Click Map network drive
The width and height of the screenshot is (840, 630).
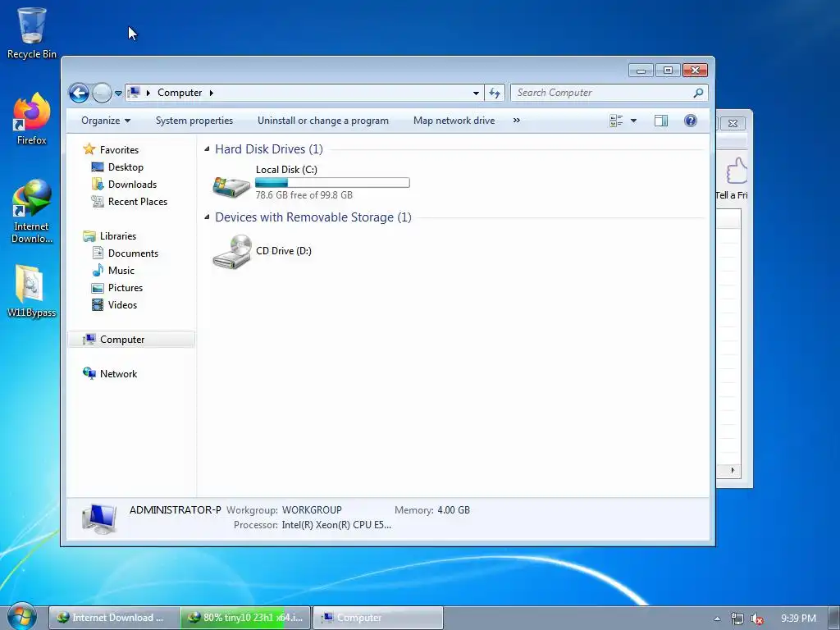pos(454,121)
